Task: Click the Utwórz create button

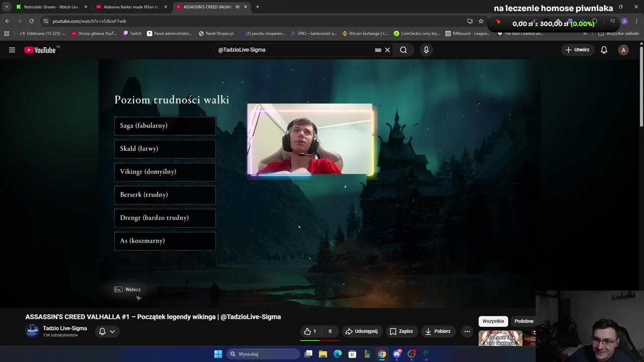Action: click(x=578, y=50)
